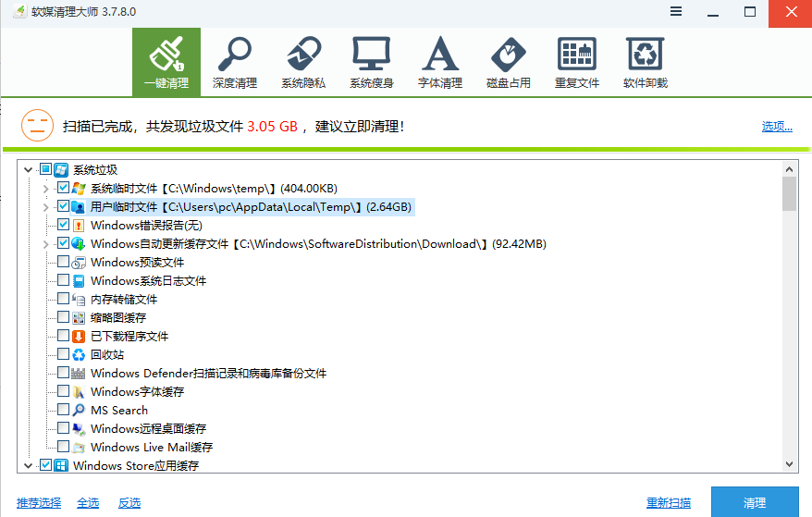Click the 缩略图缓存 icon

[x=79, y=317]
